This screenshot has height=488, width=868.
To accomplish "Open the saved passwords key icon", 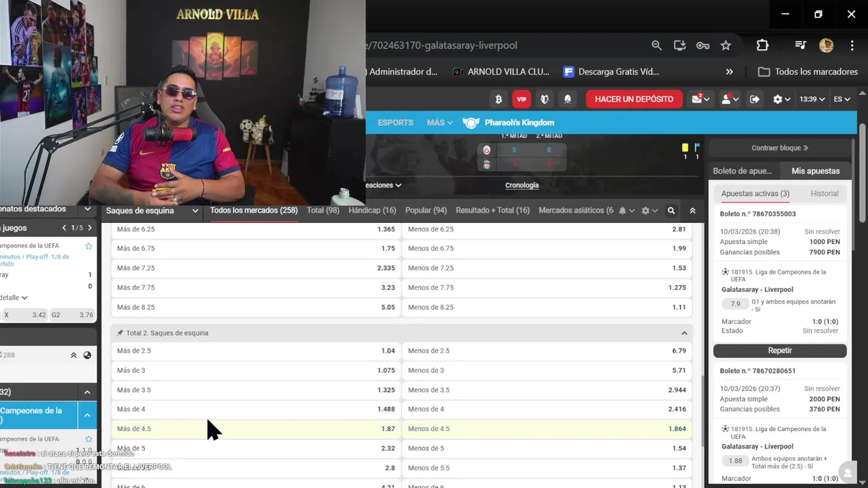I will tap(703, 45).
